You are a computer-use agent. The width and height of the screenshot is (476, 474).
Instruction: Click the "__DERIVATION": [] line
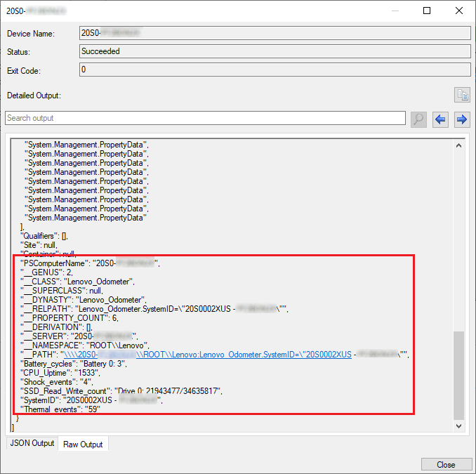(x=56, y=327)
